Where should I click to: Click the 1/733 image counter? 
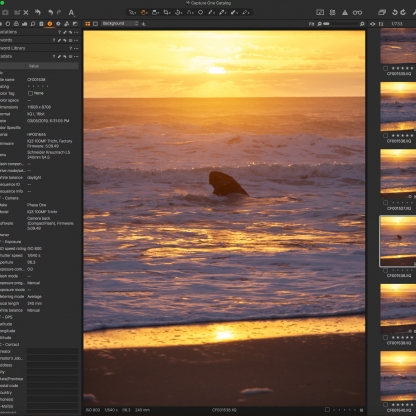coord(397,24)
